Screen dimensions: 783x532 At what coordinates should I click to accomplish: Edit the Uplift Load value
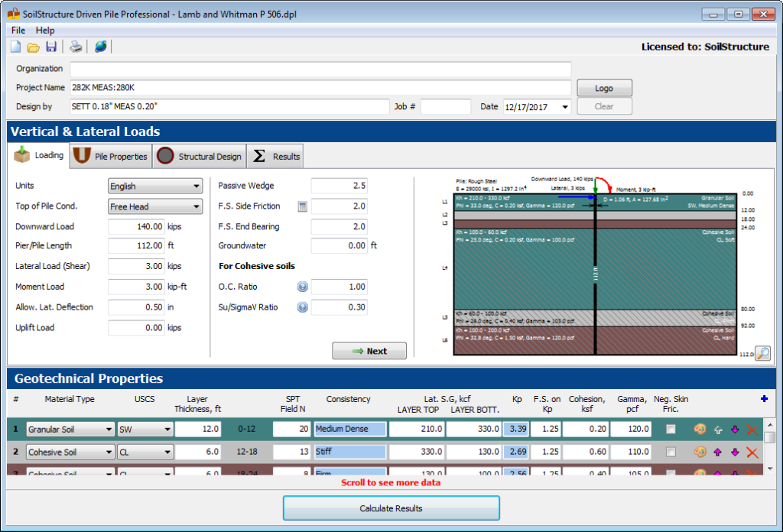coord(136,328)
